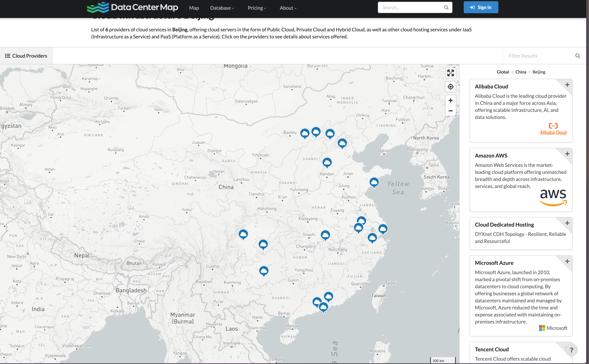Expand the Microsoft Azure card plus
The width and height of the screenshot is (589, 364).
pyautogui.click(x=567, y=261)
